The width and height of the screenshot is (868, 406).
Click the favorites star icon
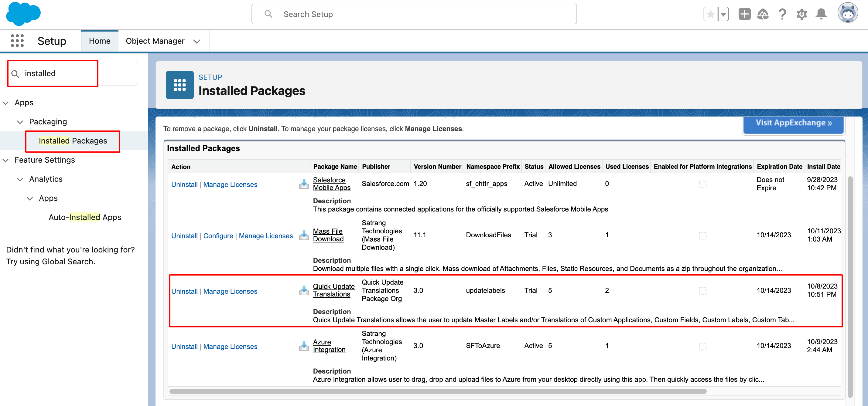710,14
